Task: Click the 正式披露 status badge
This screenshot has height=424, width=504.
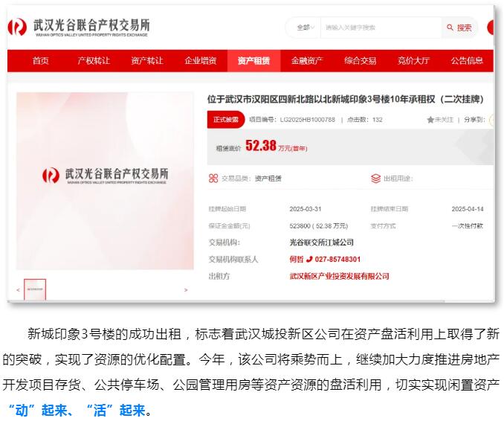Action: click(226, 119)
